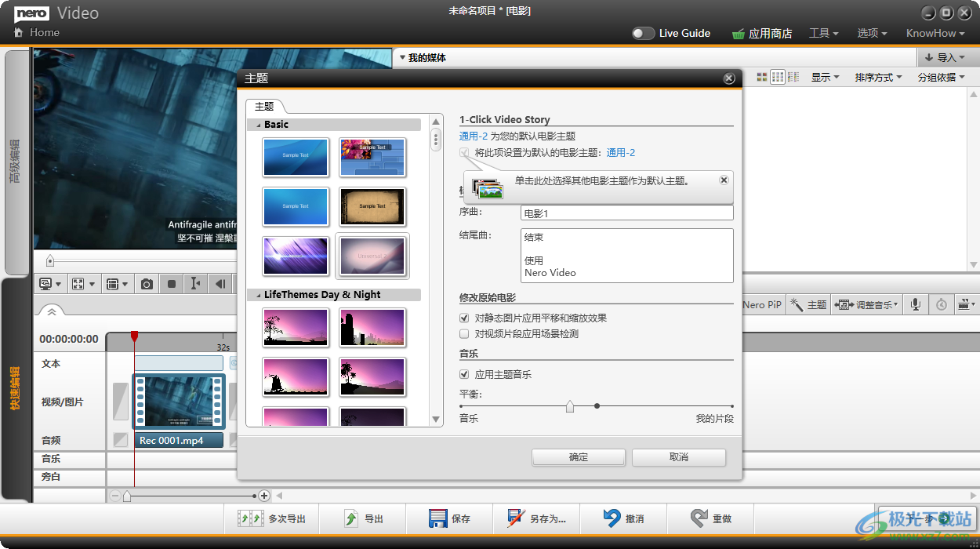Open 调整音乐 fit music dropdown
The height and width of the screenshot is (549, 980).
(866, 304)
